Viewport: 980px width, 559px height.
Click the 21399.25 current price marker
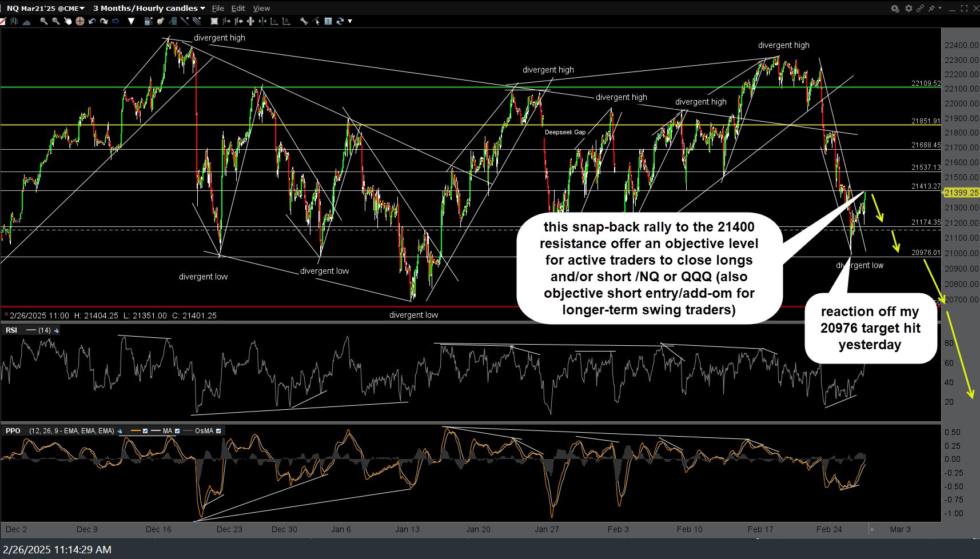961,193
